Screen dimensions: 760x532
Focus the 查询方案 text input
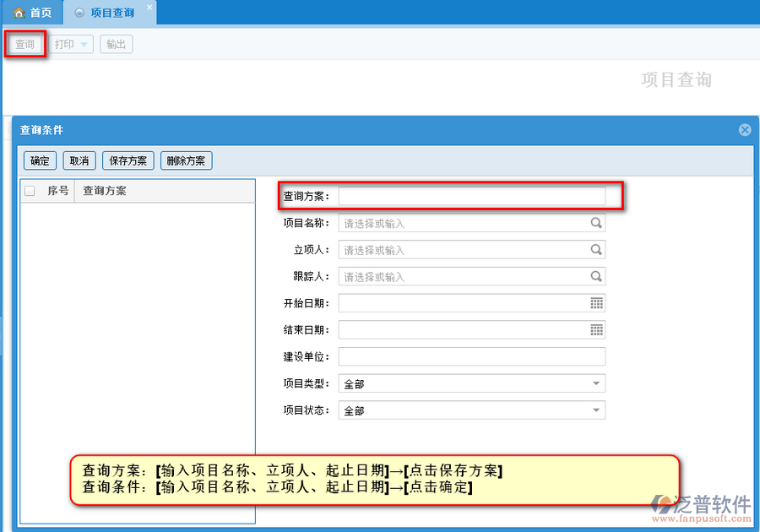[471, 196]
